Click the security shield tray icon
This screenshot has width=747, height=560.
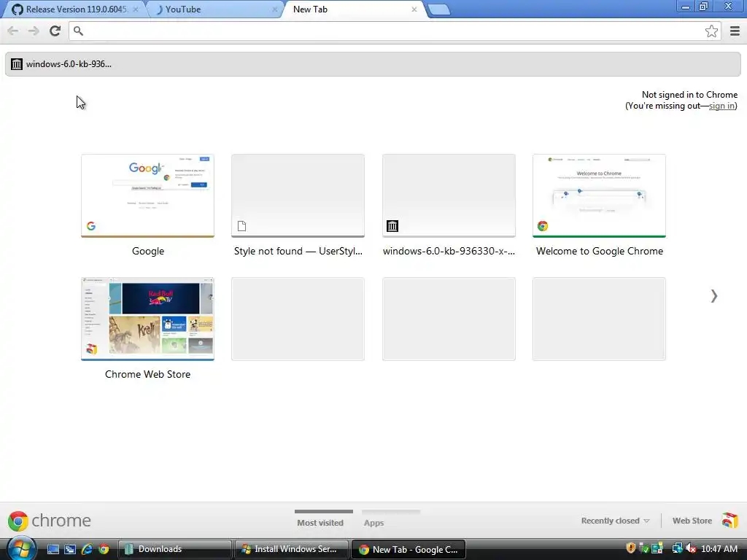[x=631, y=548]
